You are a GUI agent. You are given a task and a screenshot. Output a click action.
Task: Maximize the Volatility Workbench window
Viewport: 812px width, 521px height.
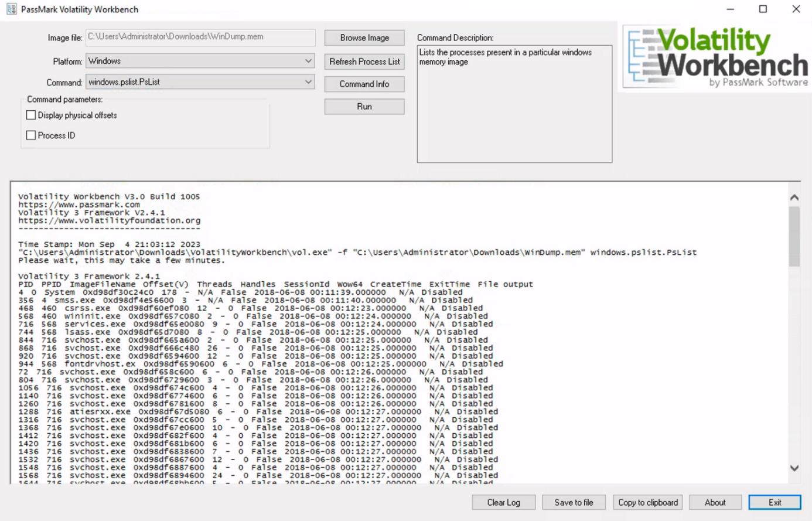(x=763, y=9)
